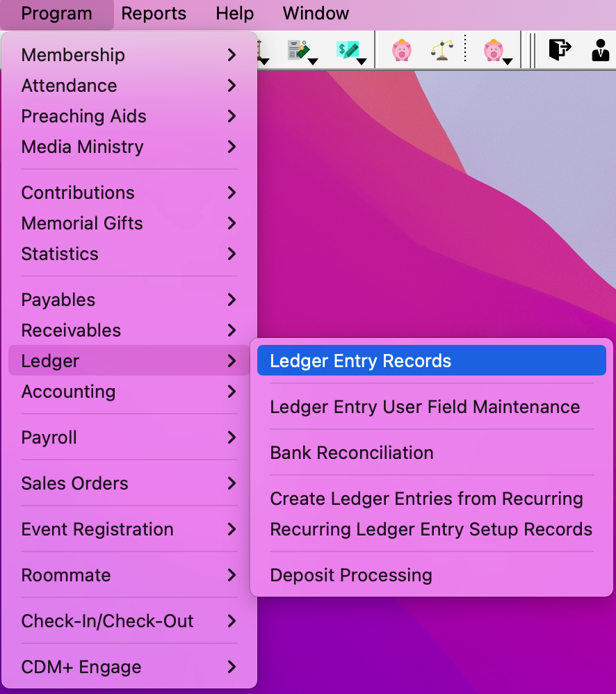Viewport: 616px width, 694px height.
Task: Click the second piggy bank toolbar icon
Action: pyautogui.click(x=495, y=49)
